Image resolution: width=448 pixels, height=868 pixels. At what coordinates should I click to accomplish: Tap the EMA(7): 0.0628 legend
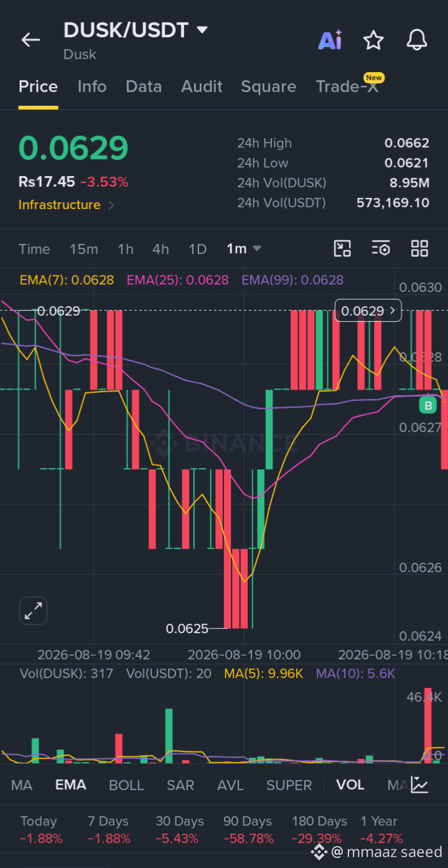pyautogui.click(x=67, y=280)
